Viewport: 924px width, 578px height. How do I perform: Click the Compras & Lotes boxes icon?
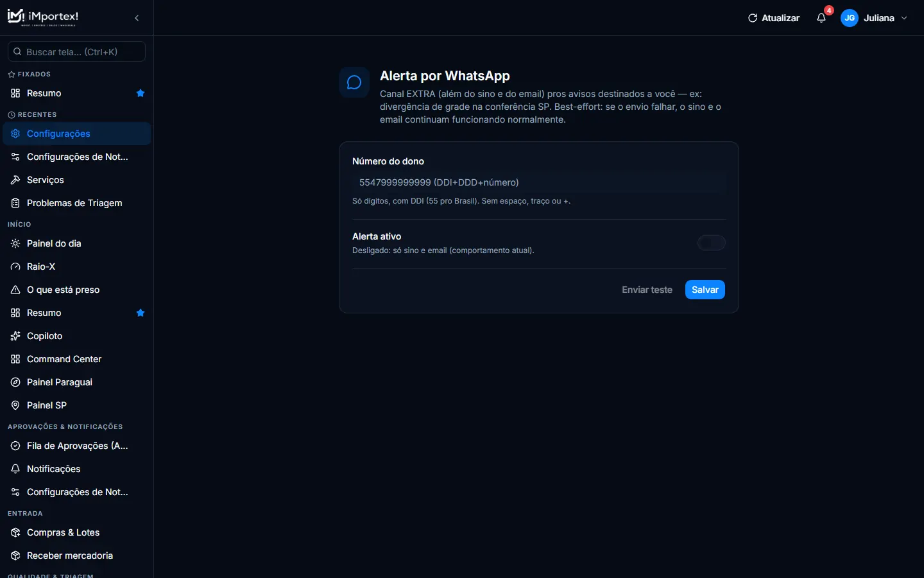pyautogui.click(x=15, y=532)
